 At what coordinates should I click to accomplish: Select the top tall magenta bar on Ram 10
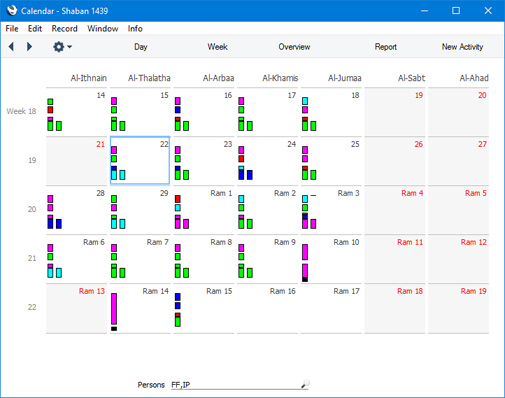(305, 252)
